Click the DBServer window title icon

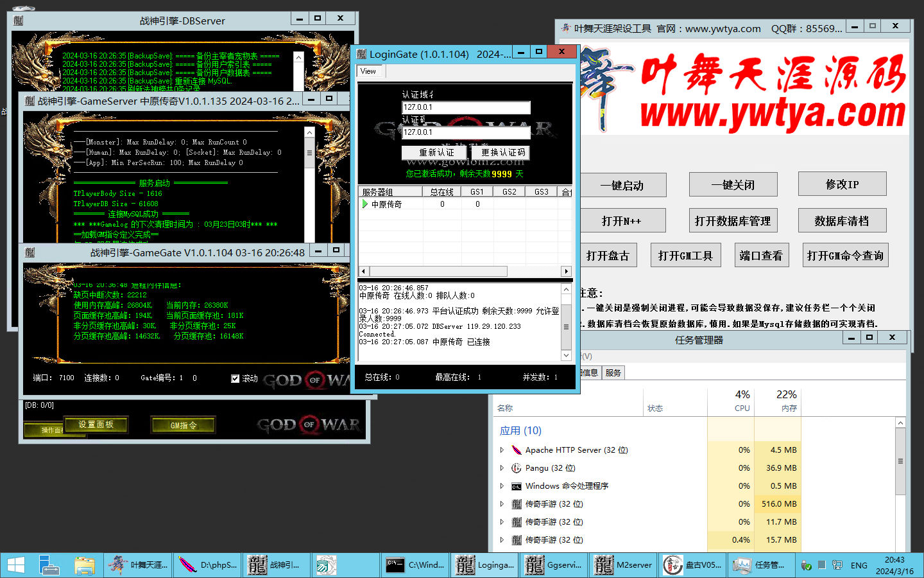18,21
